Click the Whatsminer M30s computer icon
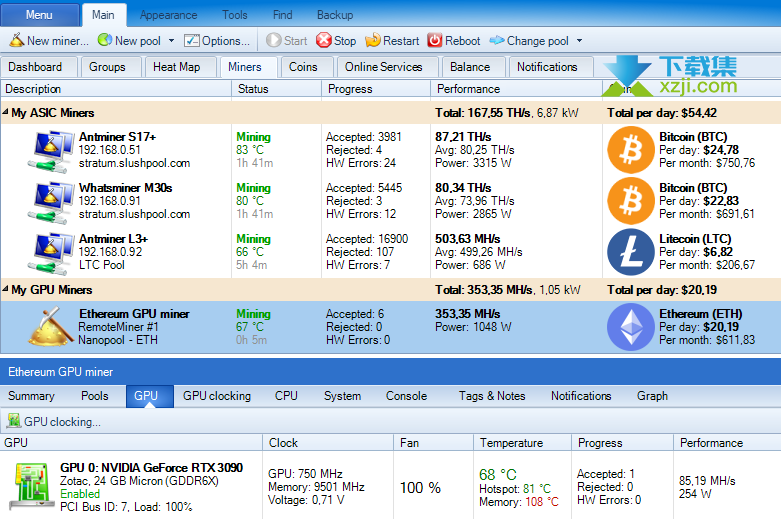 (50, 202)
